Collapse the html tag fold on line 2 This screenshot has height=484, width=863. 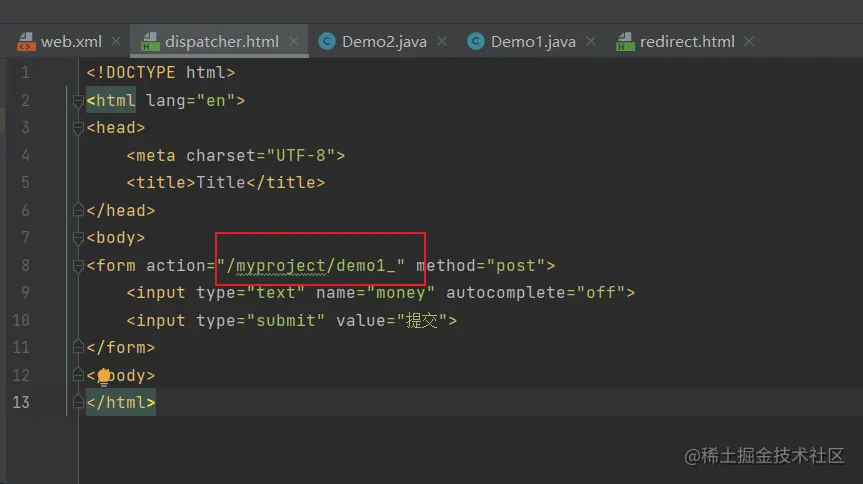pos(78,101)
